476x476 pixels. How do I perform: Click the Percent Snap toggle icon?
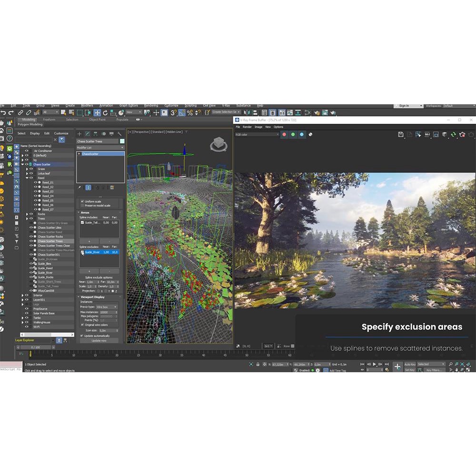[190, 113]
